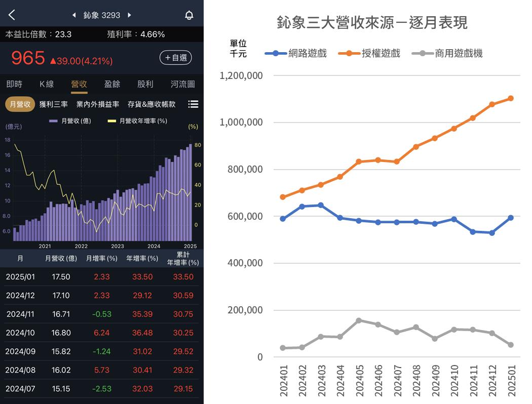Screen dimensions: 532x404
Task: Switch to the K線 tab
Action: pyautogui.click(x=47, y=84)
